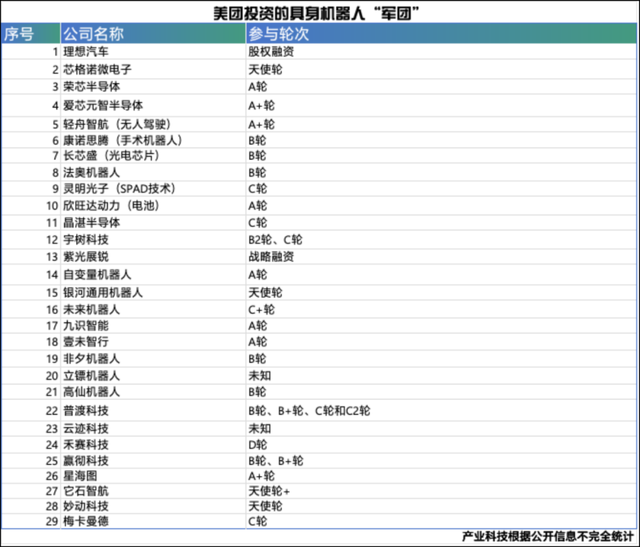The image size is (640, 547).
Task: Click the 普渡科技 cell
Action: click(153, 410)
